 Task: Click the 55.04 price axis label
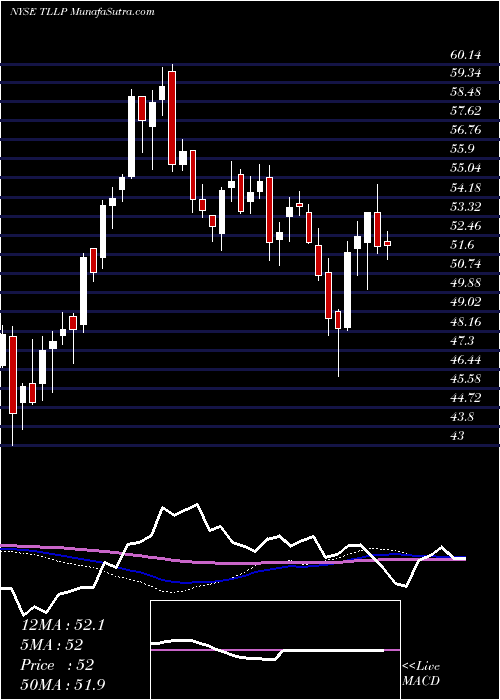[466, 168]
